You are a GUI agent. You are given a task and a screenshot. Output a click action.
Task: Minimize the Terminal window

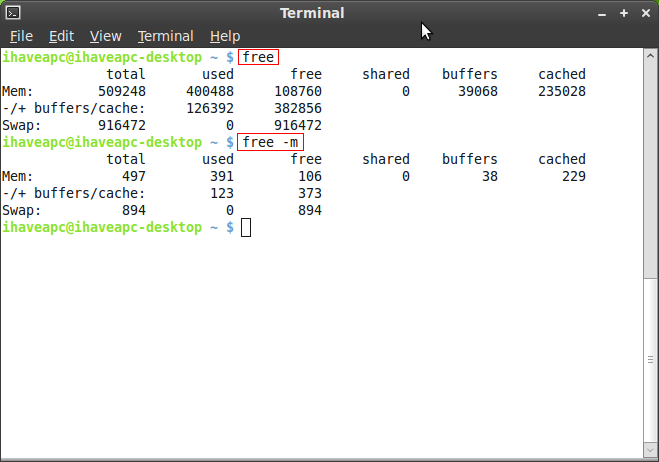(x=602, y=13)
